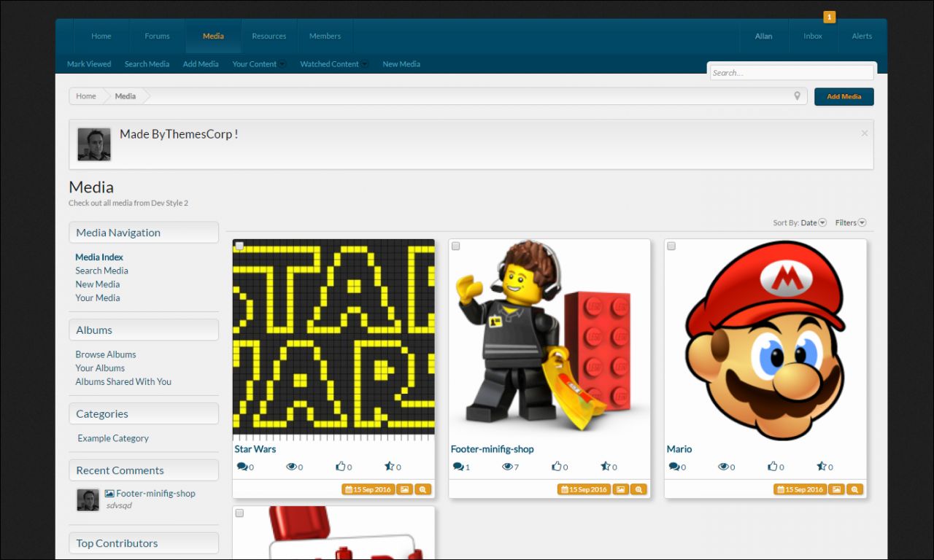The image size is (934, 560).
Task: Click the image type icon on Star Wars card
Action: (x=404, y=489)
